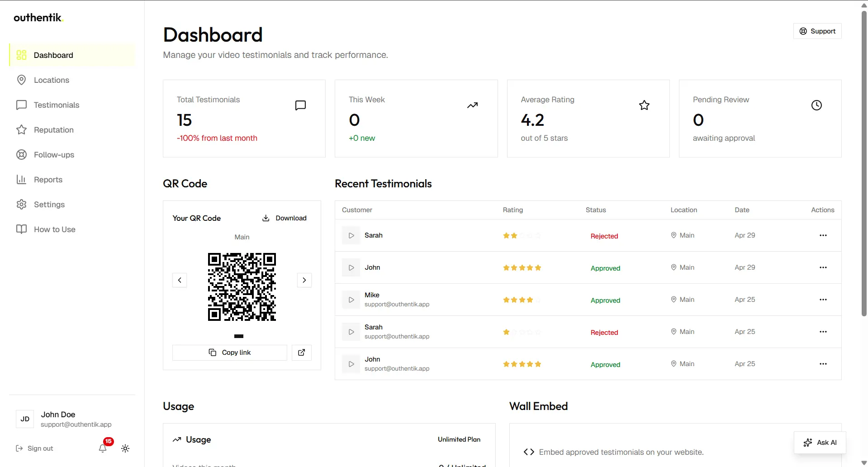Open actions menu for Sarah Apr 29 row
This screenshot has height=467, width=868.
click(x=823, y=235)
